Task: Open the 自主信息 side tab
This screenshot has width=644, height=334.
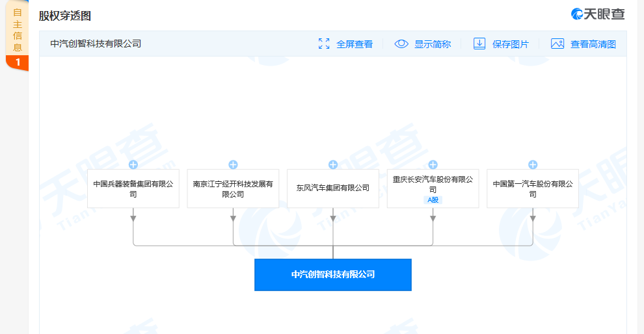Action: pyautogui.click(x=18, y=30)
